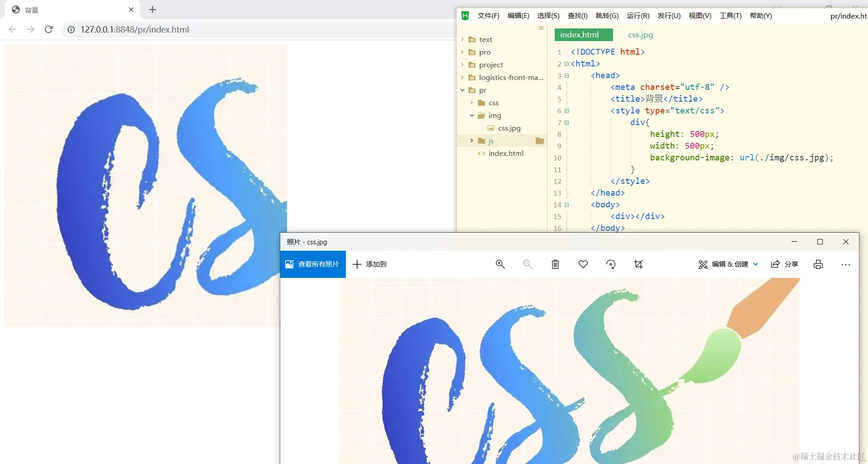Expand the js subfolder
Screen dimensions: 868x464
[x=472, y=141]
